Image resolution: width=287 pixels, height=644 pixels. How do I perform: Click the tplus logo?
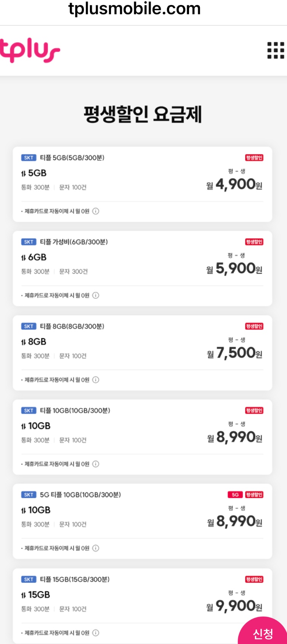tap(30, 51)
